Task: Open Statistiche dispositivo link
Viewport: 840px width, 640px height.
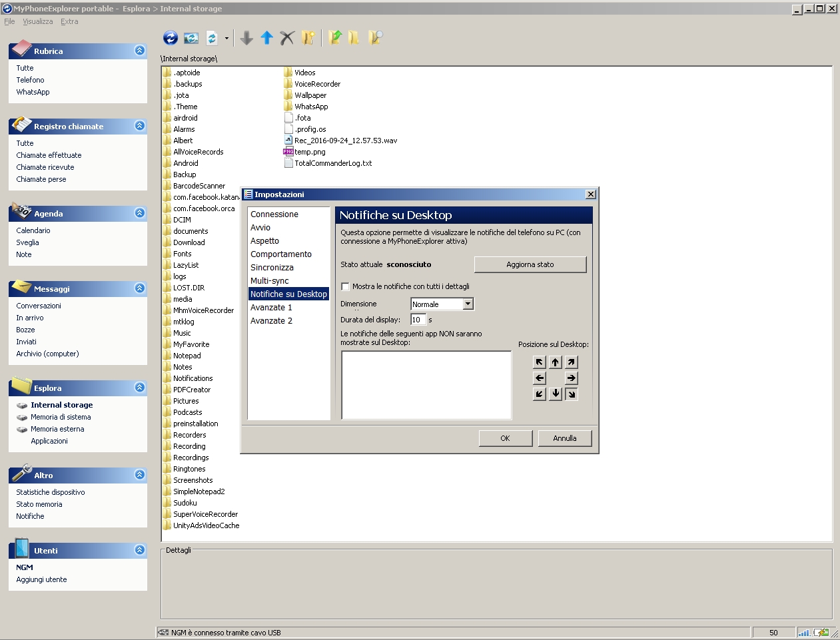Action: click(x=51, y=492)
